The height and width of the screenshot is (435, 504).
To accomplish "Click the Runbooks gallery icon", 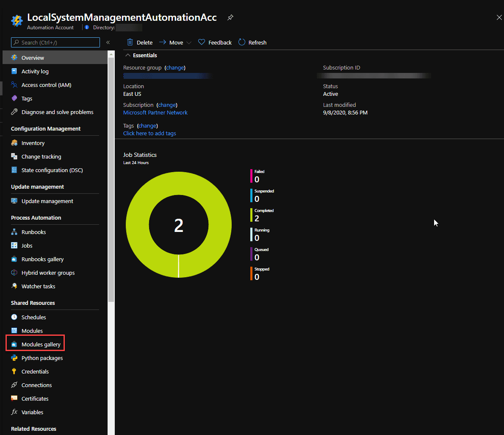I will pyautogui.click(x=14, y=259).
